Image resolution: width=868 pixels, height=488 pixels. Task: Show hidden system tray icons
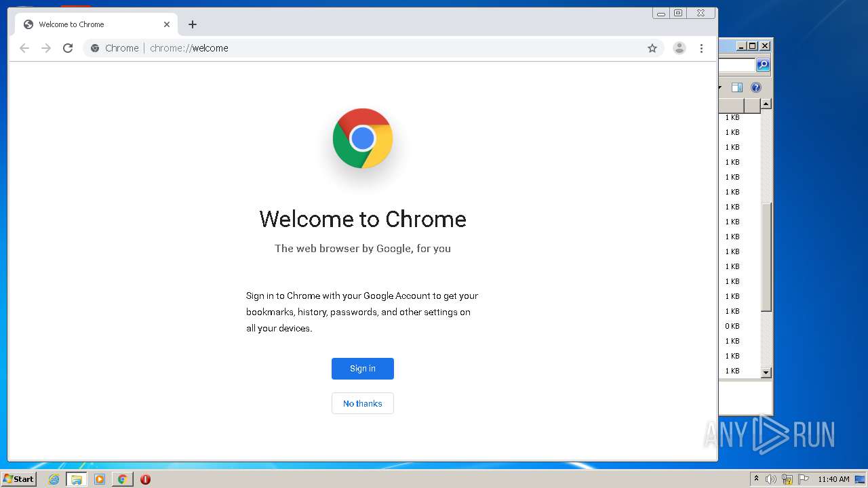coord(756,479)
